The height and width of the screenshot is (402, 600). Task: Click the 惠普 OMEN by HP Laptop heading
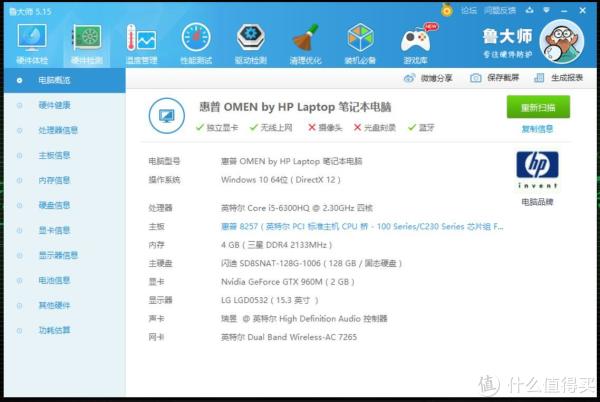[295, 107]
